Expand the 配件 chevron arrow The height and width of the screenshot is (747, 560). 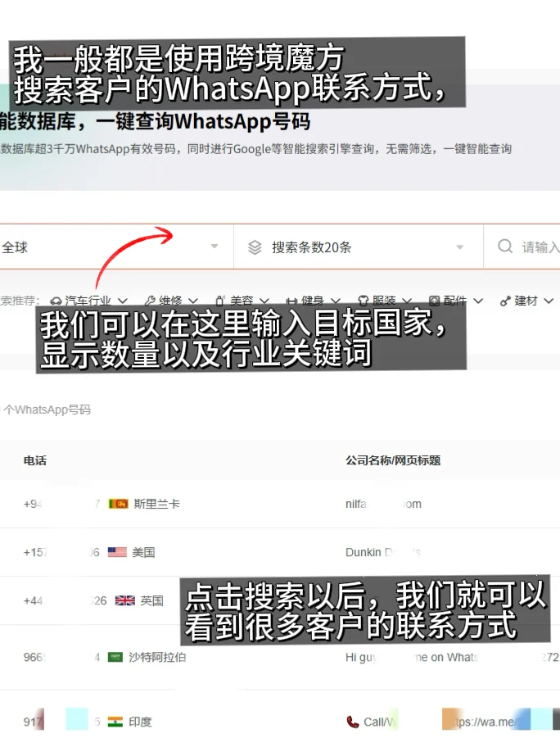pyautogui.click(x=478, y=301)
